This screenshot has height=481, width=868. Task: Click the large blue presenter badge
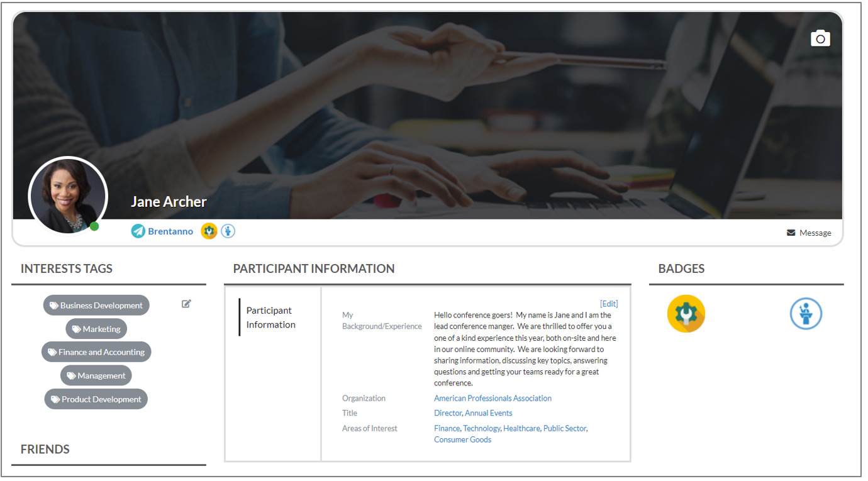pos(806,314)
